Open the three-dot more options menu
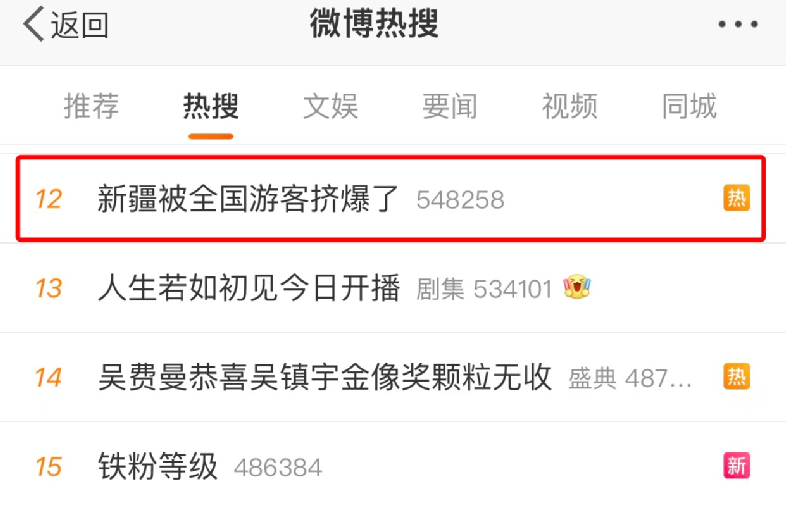Screen dimensions: 786x508 point(738,24)
